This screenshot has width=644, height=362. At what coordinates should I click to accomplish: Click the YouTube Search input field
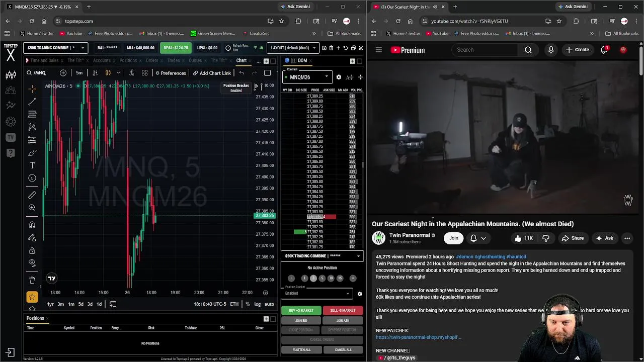(485, 50)
